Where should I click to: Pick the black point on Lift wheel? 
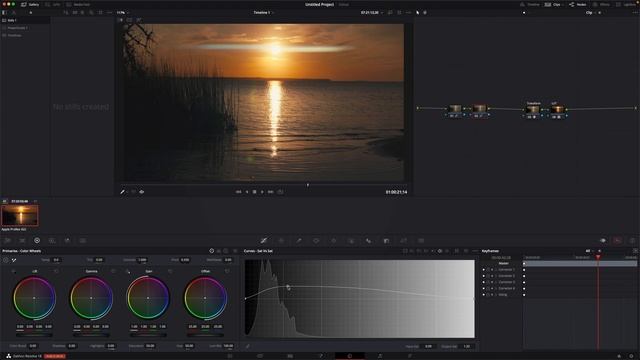[14, 271]
